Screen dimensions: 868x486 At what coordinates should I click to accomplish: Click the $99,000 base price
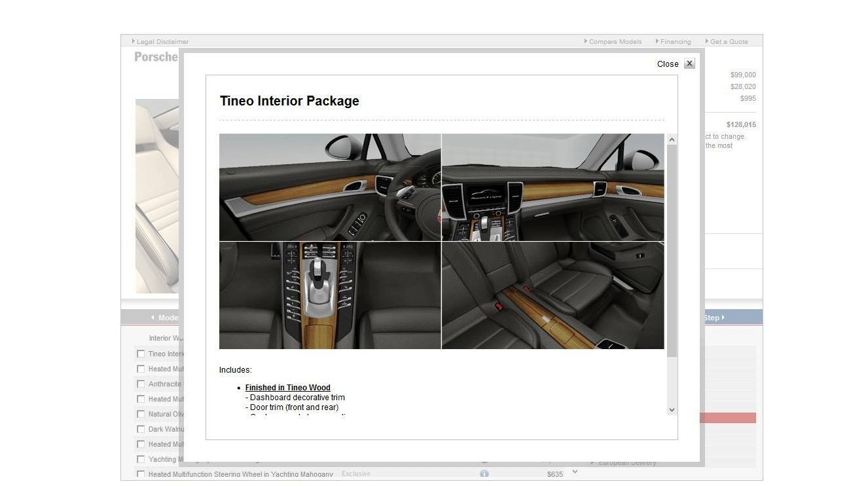click(x=743, y=75)
